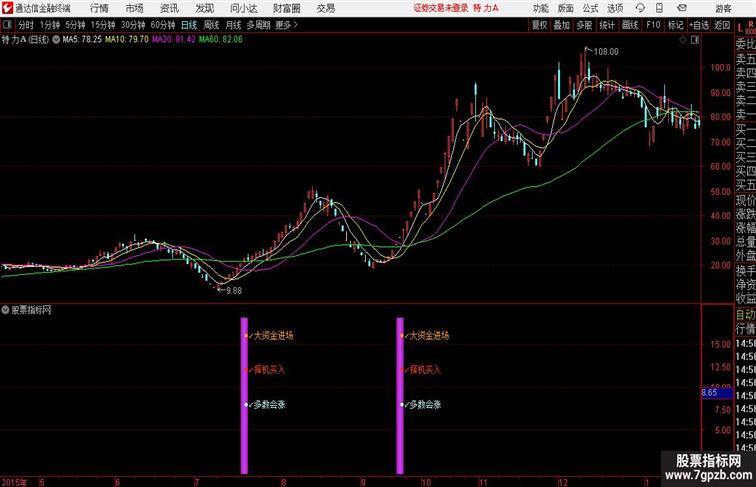The height and width of the screenshot is (487, 756).
Task: Switch to 30分钟 chart period
Action: [x=133, y=25]
